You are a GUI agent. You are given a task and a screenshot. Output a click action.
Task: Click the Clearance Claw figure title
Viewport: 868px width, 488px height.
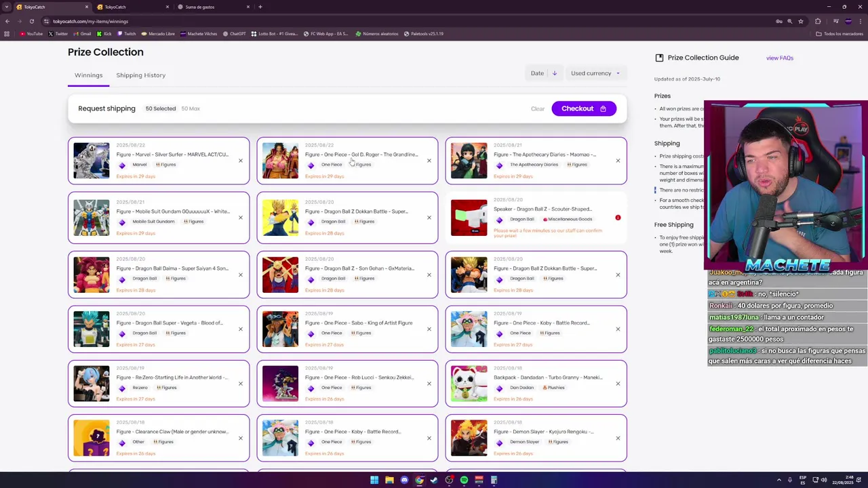click(x=172, y=432)
